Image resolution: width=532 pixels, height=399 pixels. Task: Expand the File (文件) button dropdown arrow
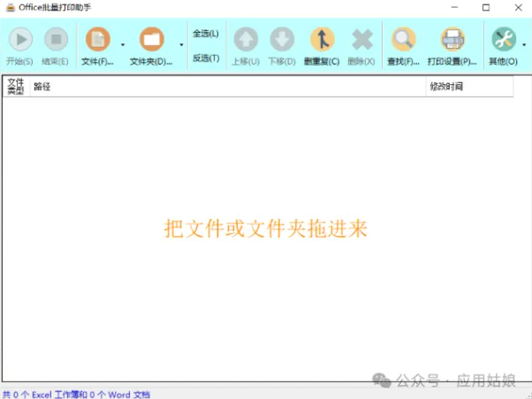(x=123, y=44)
